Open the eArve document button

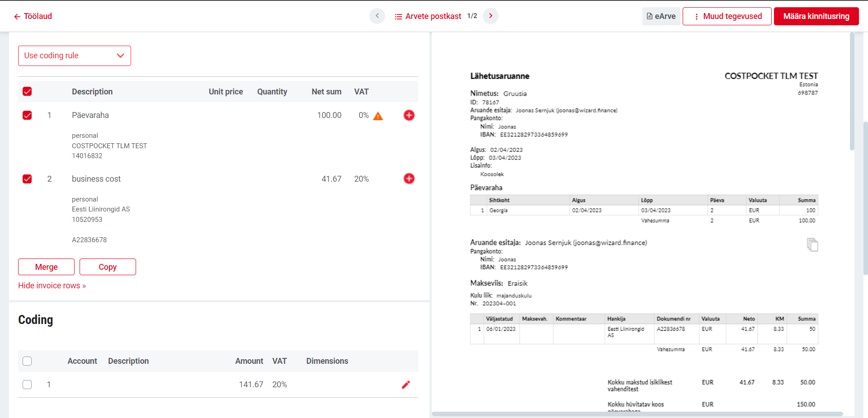point(661,16)
